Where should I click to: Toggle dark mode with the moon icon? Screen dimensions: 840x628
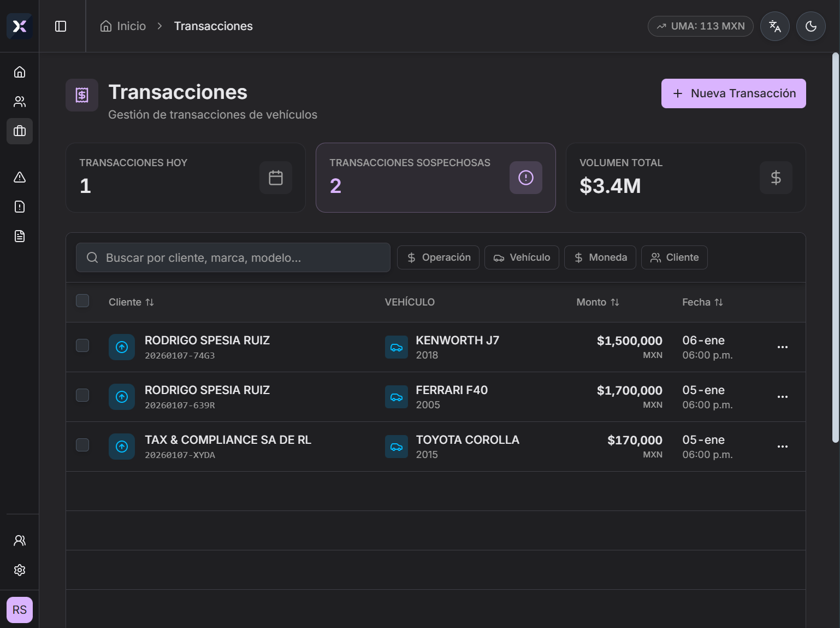point(811,26)
